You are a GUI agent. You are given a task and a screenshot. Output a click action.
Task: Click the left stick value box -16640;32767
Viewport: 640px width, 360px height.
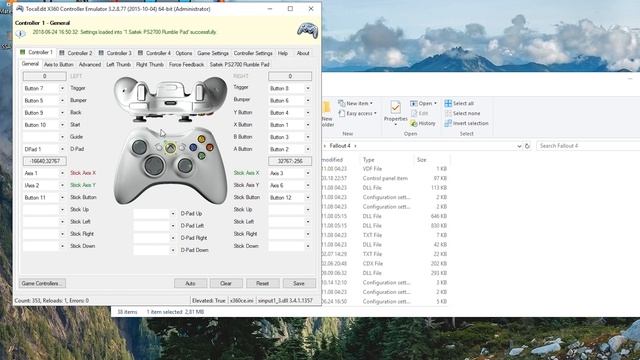(44, 161)
